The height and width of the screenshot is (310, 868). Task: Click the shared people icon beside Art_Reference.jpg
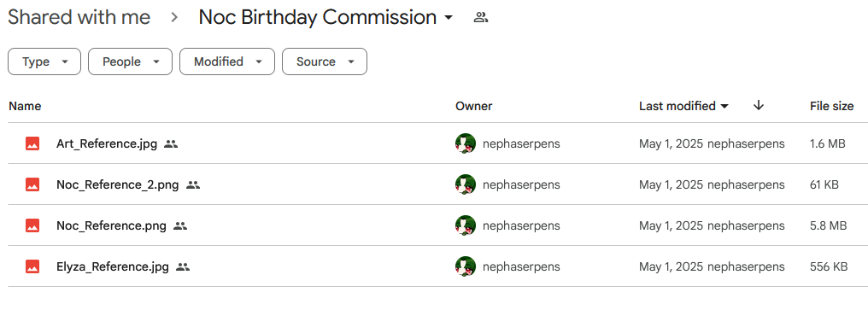tap(171, 144)
